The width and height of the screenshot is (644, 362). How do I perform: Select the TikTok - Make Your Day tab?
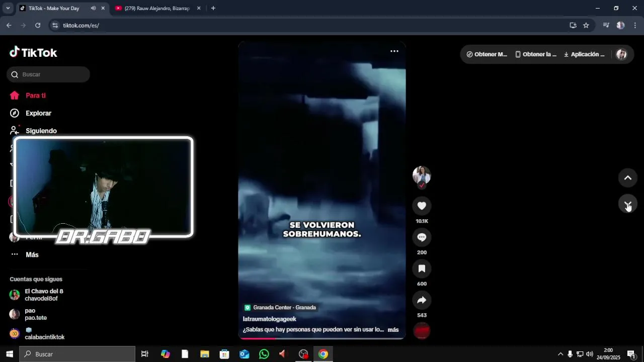click(x=54, y=9)
